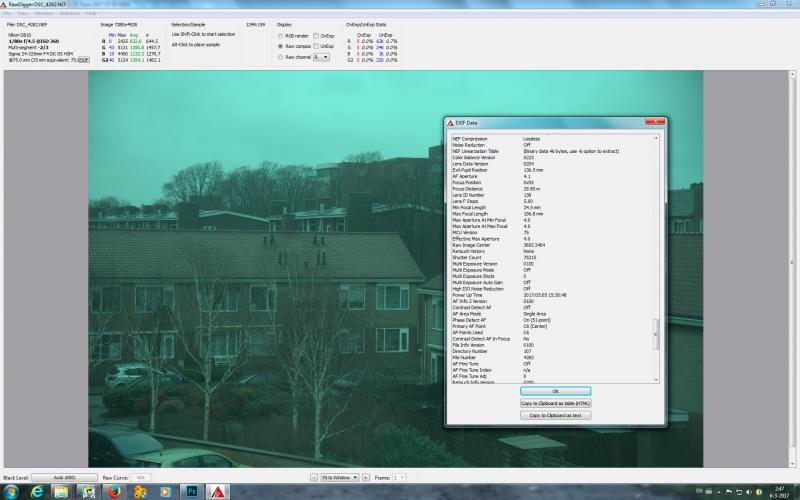
Task: Open the File menu
Action: pyautogui.click(x=7, y=13)
